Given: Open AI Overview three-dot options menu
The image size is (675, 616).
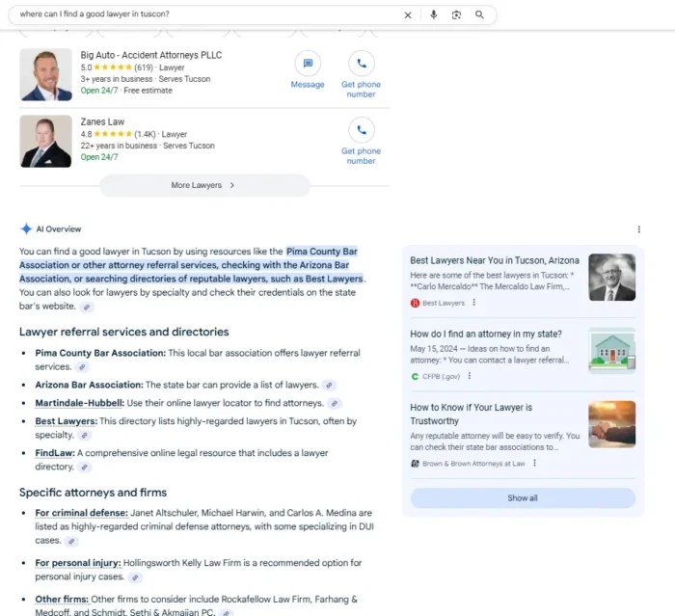Looking at the screenshot, I should [x=638, y=229].
